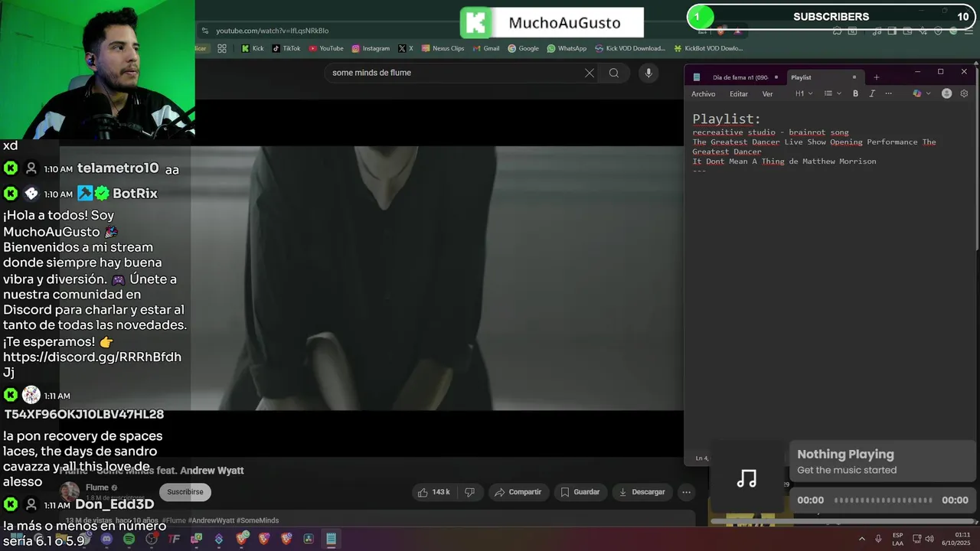Open the KickBot VOD Download bookmark

pos(708,48)
